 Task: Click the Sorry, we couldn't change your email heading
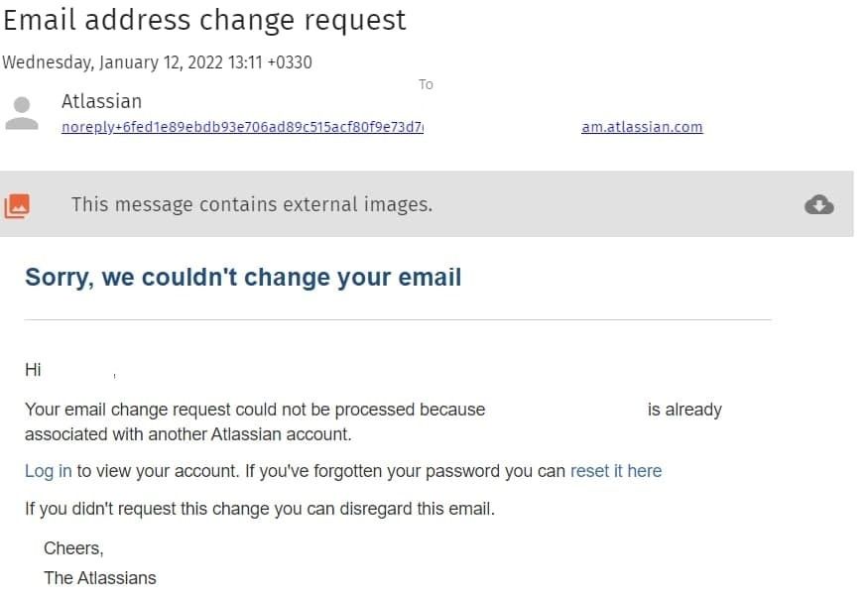(x=243, y=277)
